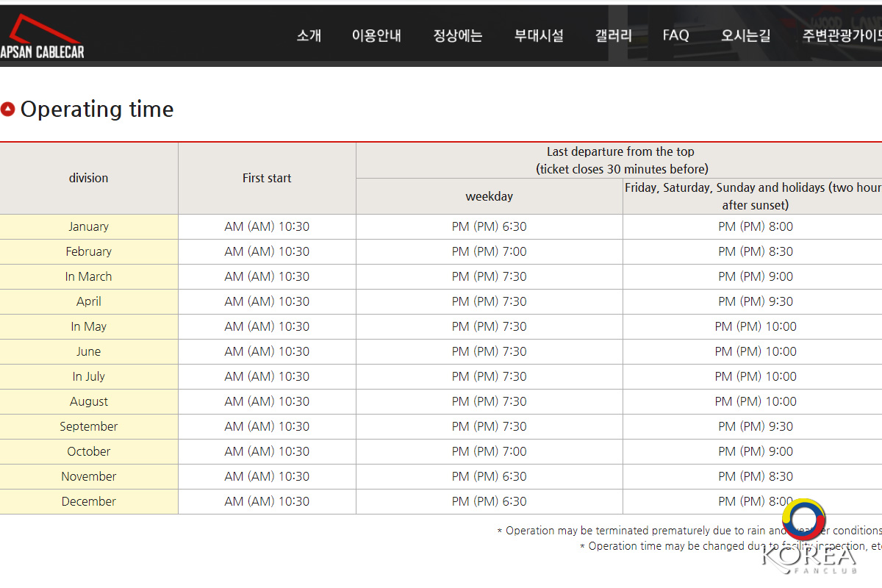Select the 부대시설 menu item
Viewport: 882px width, 588px height.
pos(539,35)
